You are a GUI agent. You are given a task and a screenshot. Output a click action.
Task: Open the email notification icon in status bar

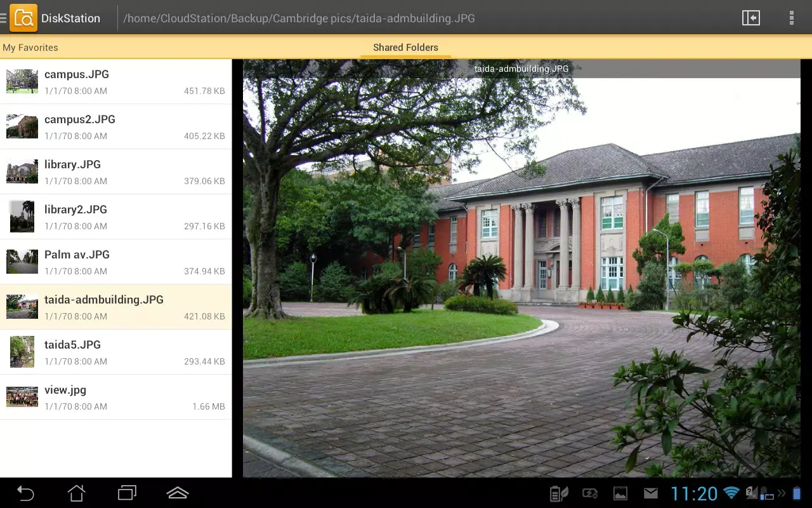[650, 492]
